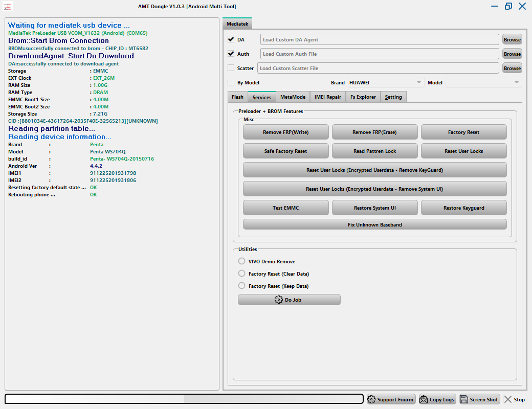Click the Support Forum gear icon
Screen dimensions: 532x409
[371, 399]
